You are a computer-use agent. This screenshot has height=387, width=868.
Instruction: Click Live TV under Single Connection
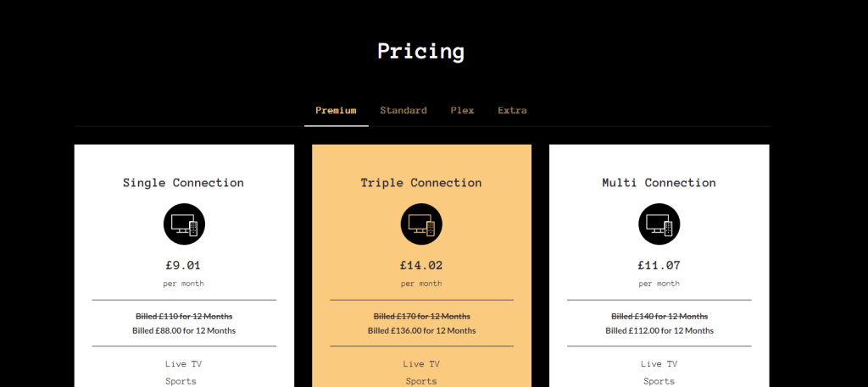pos(184,364)
